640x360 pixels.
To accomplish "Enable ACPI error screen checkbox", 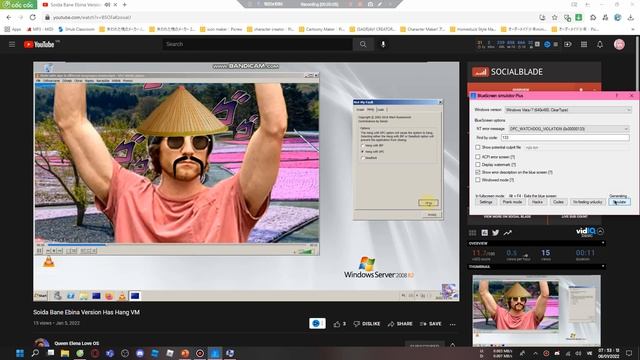I will tap(478, 157).
